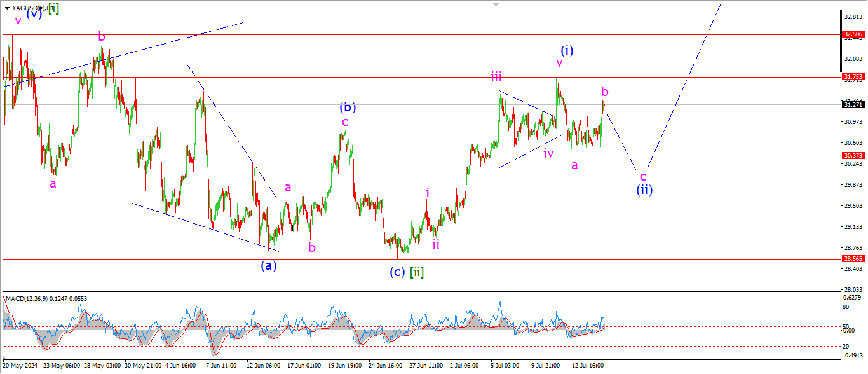Select the red 31.753 price level tag
The width and height of the screenshot is (868, 374).
tap(853, 77)
